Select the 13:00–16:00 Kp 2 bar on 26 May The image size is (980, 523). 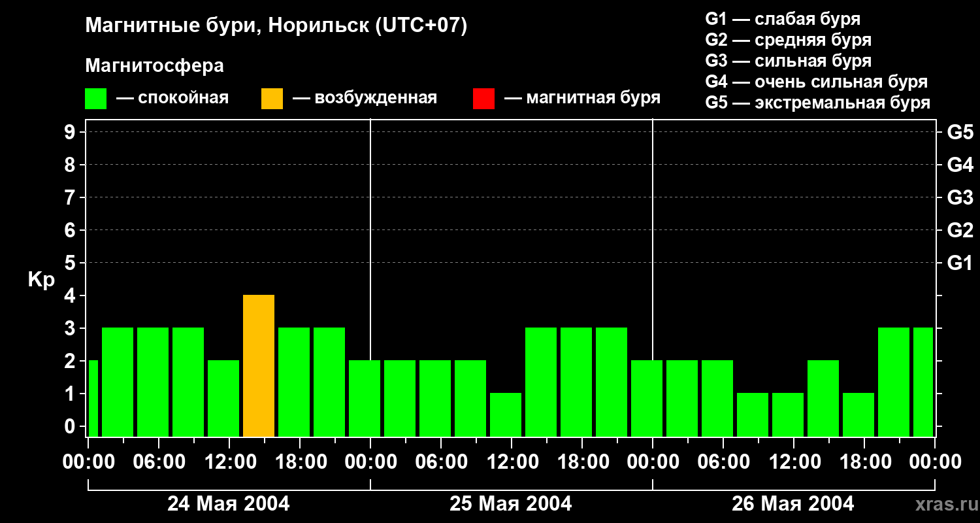823,398
